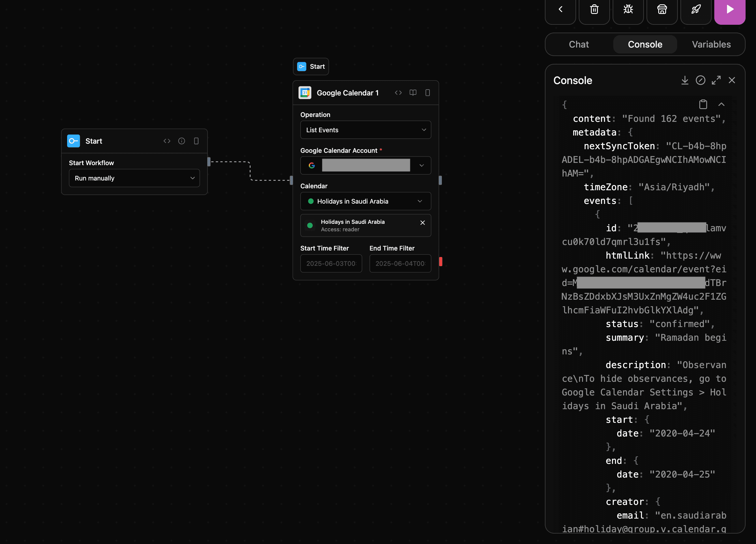
Task: Open the List Events operation dropdown
Action: (365, 130)
